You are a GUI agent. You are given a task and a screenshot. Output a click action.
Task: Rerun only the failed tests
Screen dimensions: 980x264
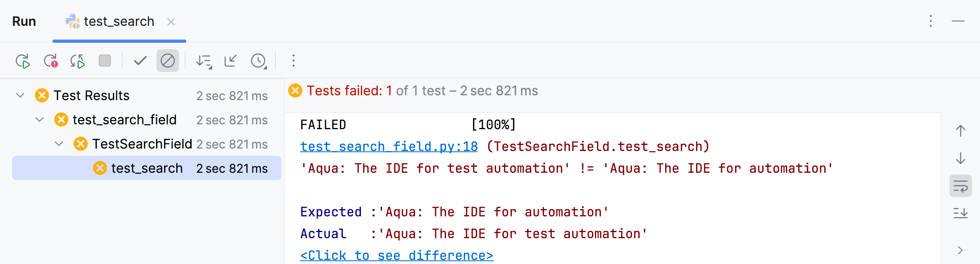click(50, 61)
